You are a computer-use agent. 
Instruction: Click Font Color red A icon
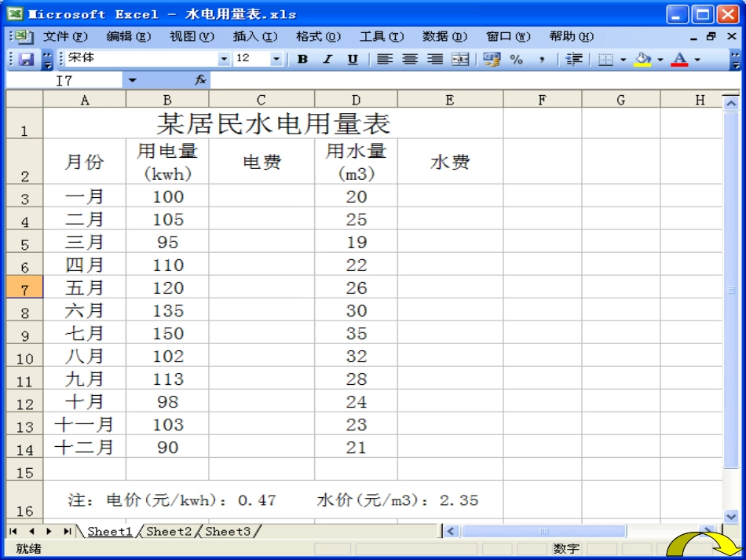(x=679, y=59)
